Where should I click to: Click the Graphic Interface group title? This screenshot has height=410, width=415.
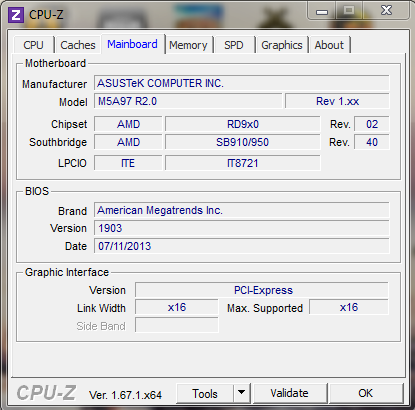coord(67,272)
